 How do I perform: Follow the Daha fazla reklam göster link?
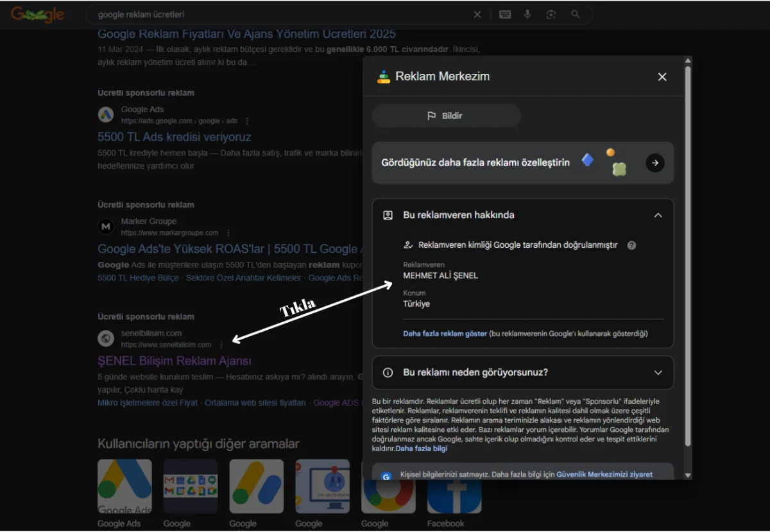[445, 334]
